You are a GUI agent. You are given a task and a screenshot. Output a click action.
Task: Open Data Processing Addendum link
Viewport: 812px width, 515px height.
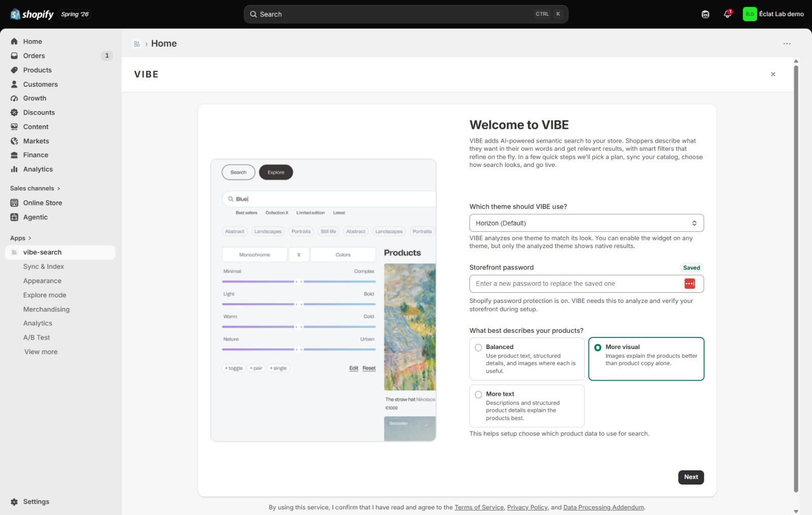[x=603, y=507]
